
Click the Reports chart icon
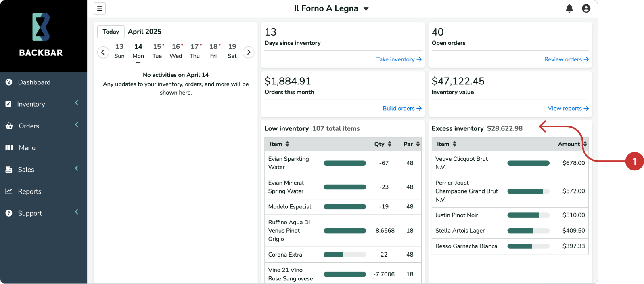click(x=8, y=191)
